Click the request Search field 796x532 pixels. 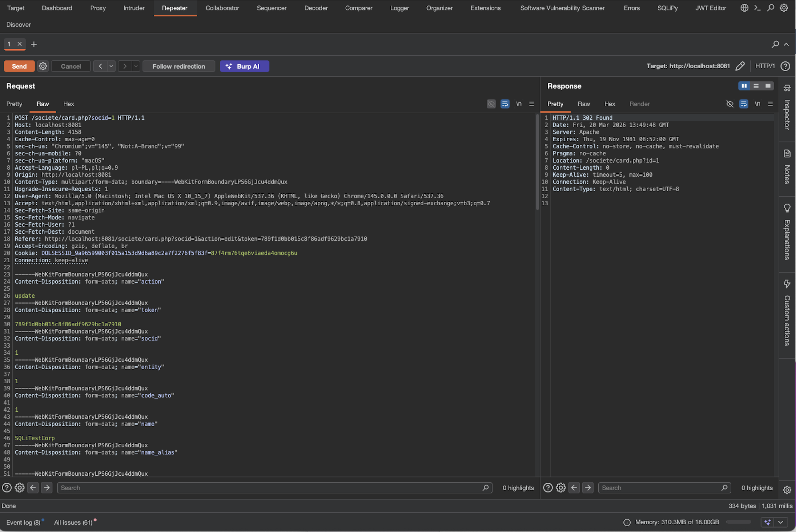click(274, 488)
